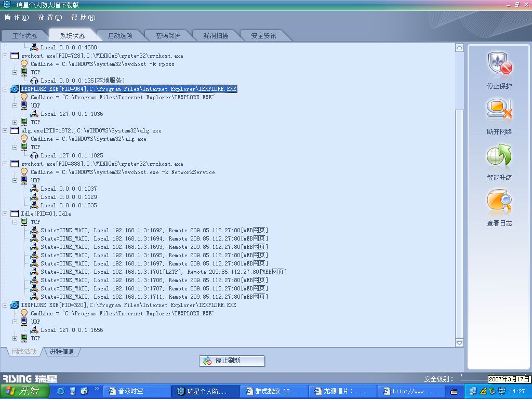Click window icon of svchost.exe PID=728
532x399 pixels.
[15, 56]
